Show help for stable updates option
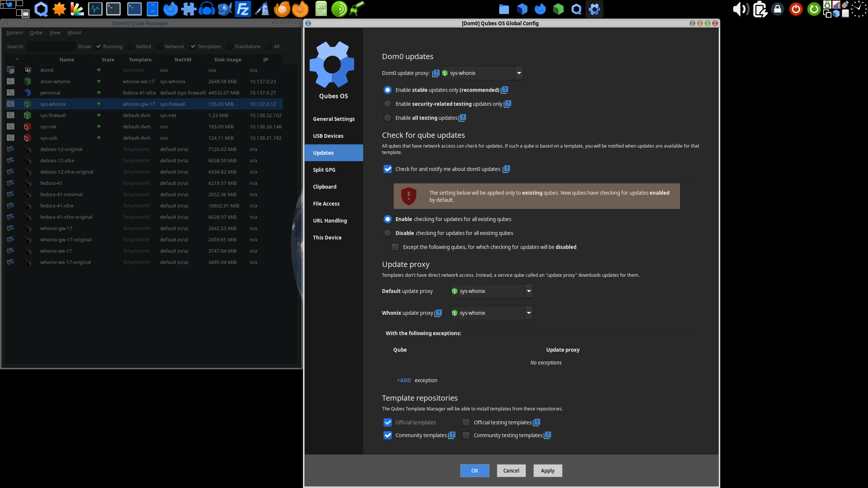The width and height of the screenshot is (868, 488). coord(505,90)
